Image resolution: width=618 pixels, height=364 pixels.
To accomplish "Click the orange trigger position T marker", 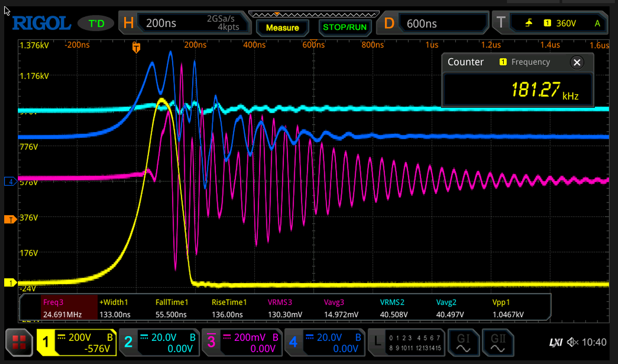I will [136, 48].
